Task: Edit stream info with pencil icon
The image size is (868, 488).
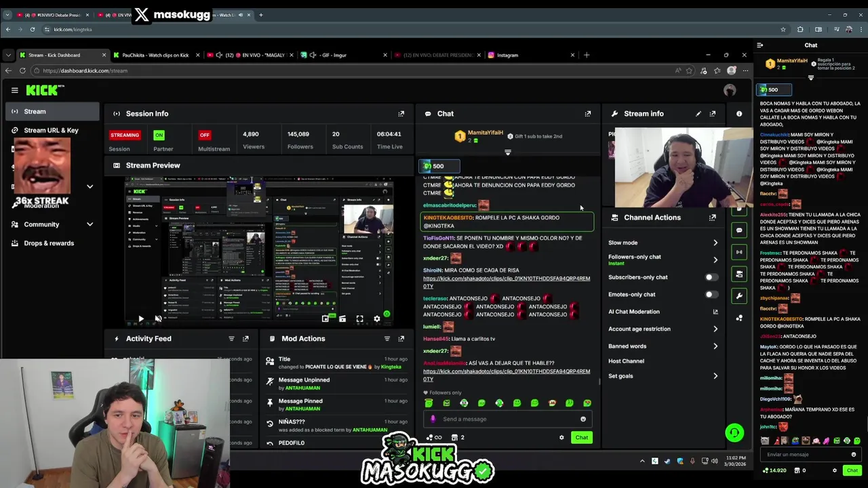Action: point(698,114)
